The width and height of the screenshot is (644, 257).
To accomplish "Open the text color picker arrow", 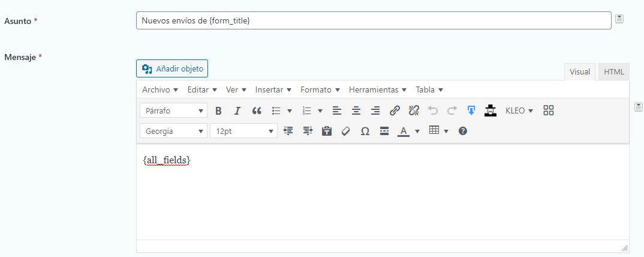I will (417, 131).
